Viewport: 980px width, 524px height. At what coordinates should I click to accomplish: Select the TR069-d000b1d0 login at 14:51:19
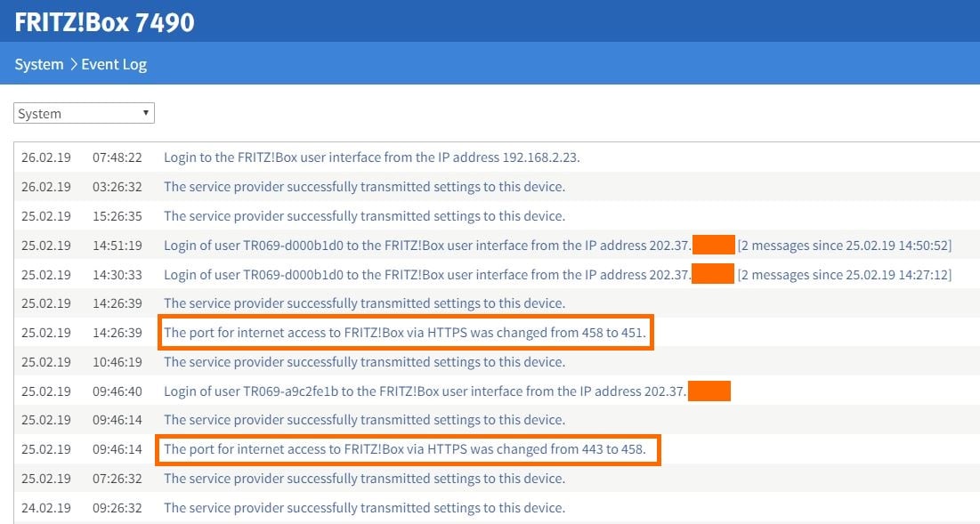point(497,246)
